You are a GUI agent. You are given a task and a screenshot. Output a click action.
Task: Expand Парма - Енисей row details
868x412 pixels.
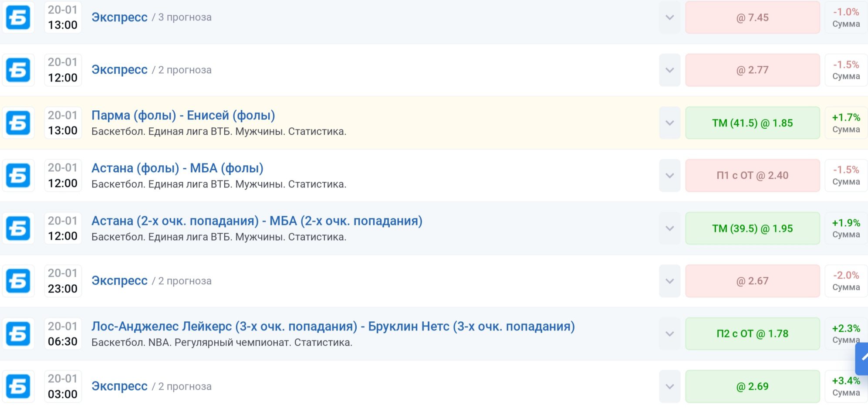(x=670, y=123)
